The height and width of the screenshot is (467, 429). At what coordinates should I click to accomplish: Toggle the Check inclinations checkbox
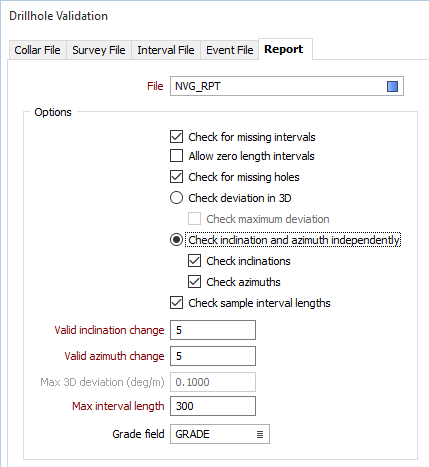tap(194, 261)
